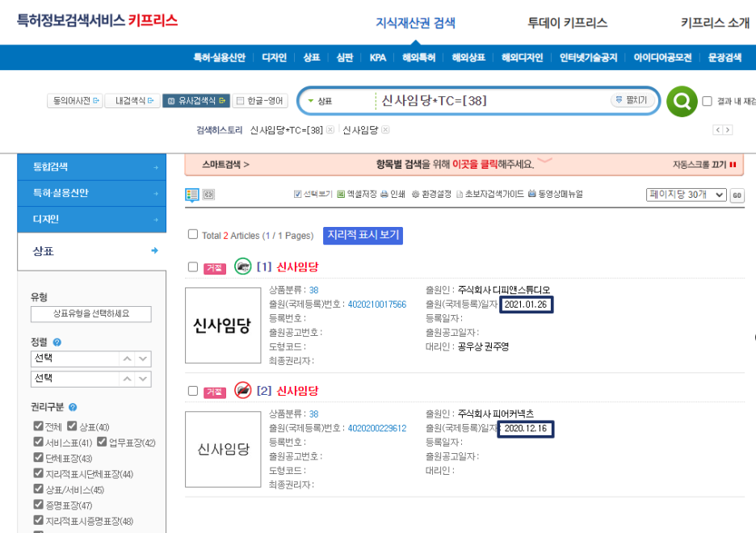Image resolution: width=756 pixels, height=533 pixels.
Task: Uncheck 전체 rights category
Action: coord(39,426)
